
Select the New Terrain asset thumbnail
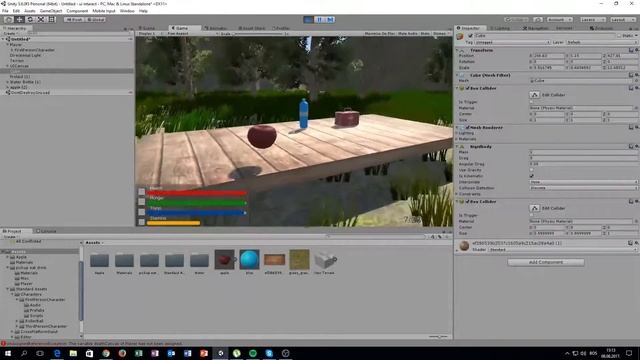pyautogui.click(x=325, y=260)
